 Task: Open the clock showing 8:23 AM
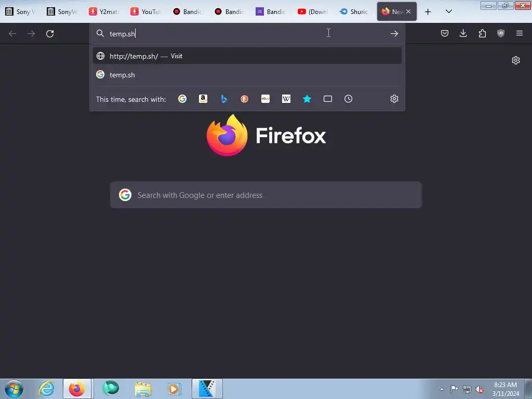[x=506, y=389]
